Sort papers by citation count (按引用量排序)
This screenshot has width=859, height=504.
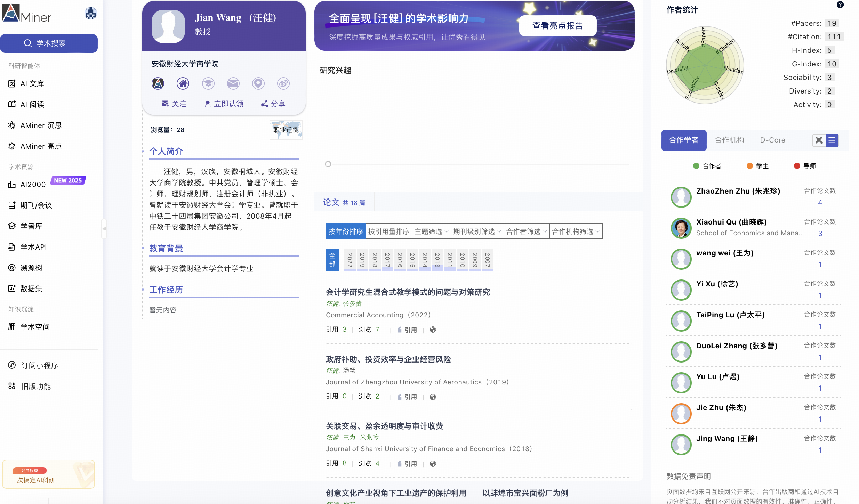(388, 231)
